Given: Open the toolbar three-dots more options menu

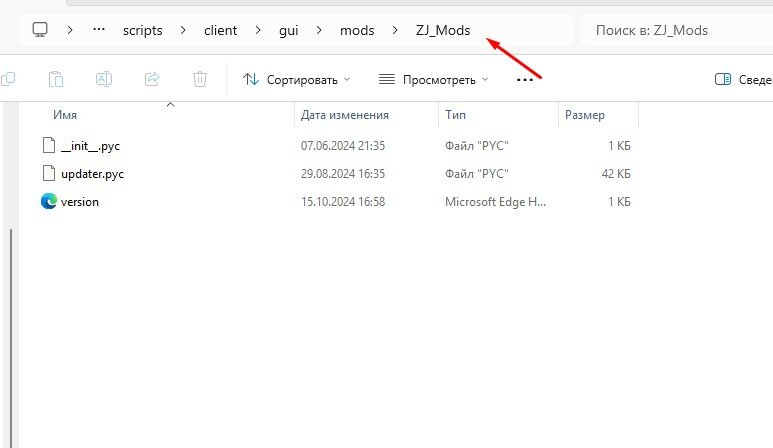Looking at the screenshot, I should pyautogui.click(x=524, y=79).
